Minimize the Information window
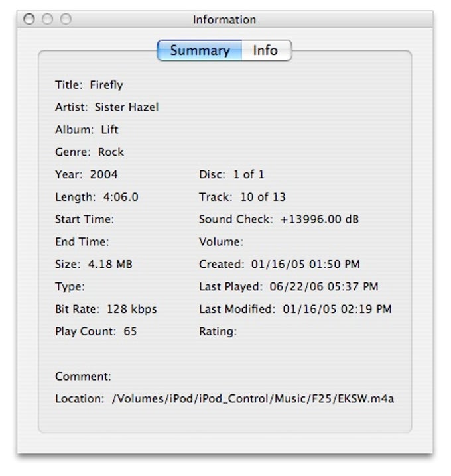451x476 pixels. 47,19
